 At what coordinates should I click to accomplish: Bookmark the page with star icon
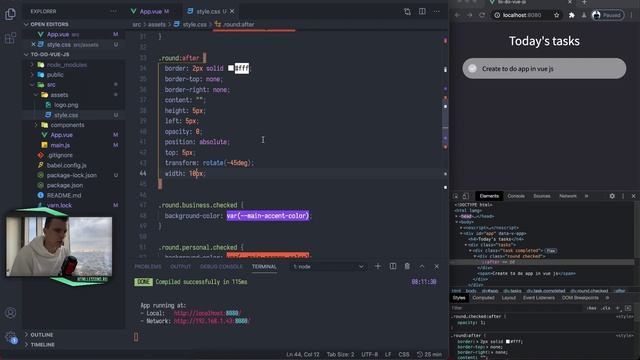pyautogui.click(x=556, y=15)
